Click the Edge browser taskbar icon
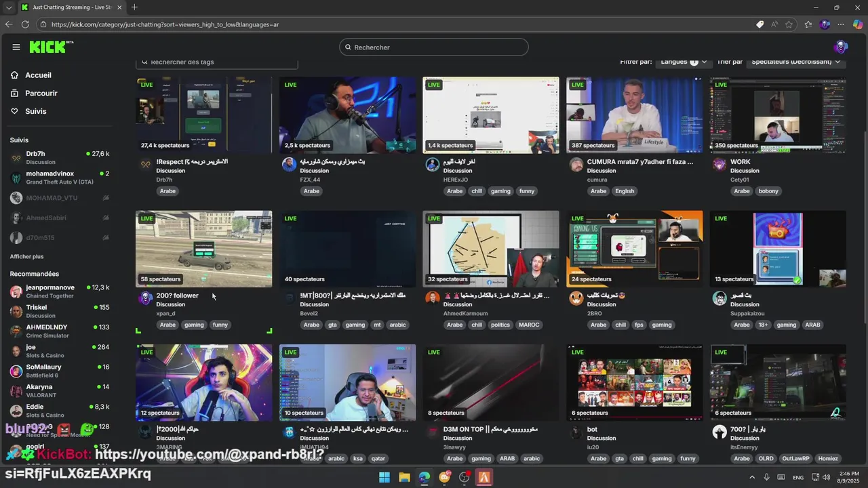The image size is (868, 488). (x=425, y=477)
